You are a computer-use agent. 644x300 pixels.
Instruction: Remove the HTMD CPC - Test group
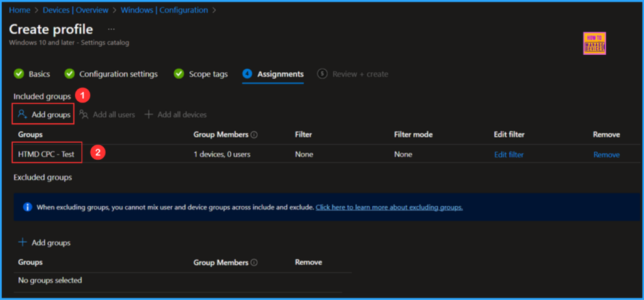click(606, 155)
